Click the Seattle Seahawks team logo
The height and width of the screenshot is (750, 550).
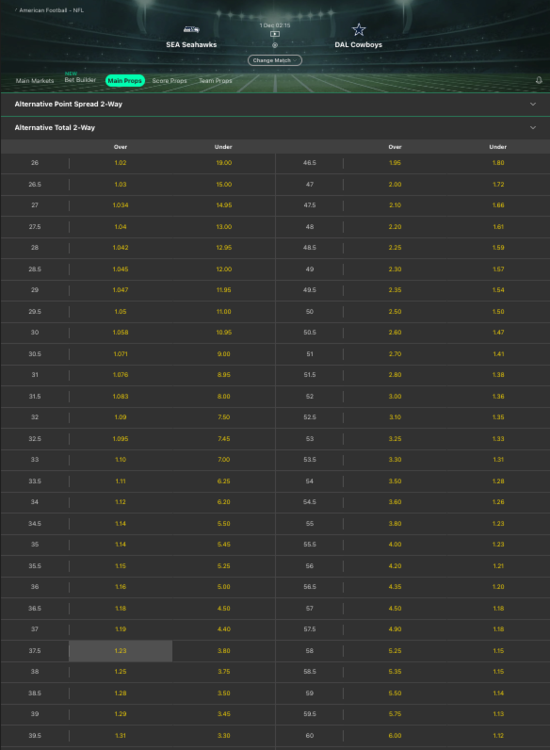191,30
